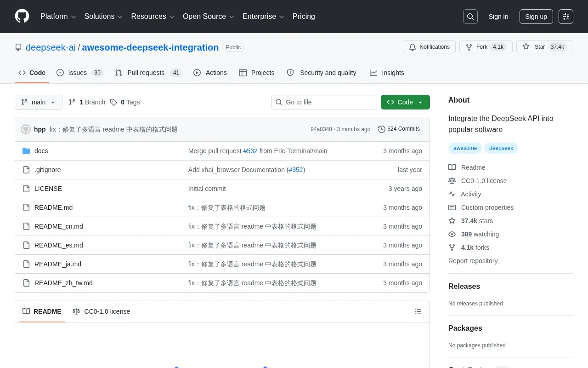Open the deepseek-ai organization link
588x368 pixels.
point(51,47)
